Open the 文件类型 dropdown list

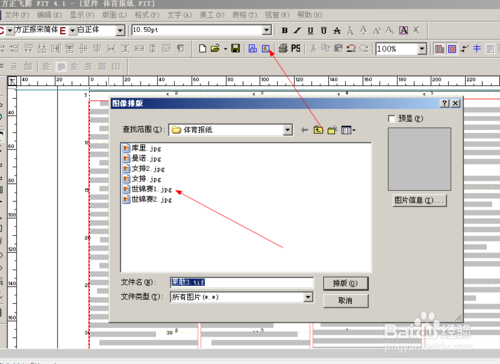tap(308, 297)
